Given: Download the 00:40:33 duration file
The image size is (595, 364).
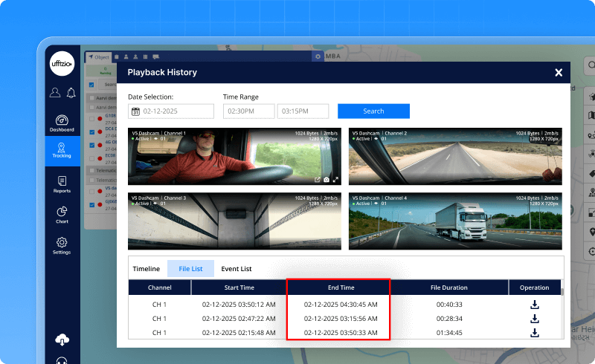Looking at the screenshot, I should point(534,305).
